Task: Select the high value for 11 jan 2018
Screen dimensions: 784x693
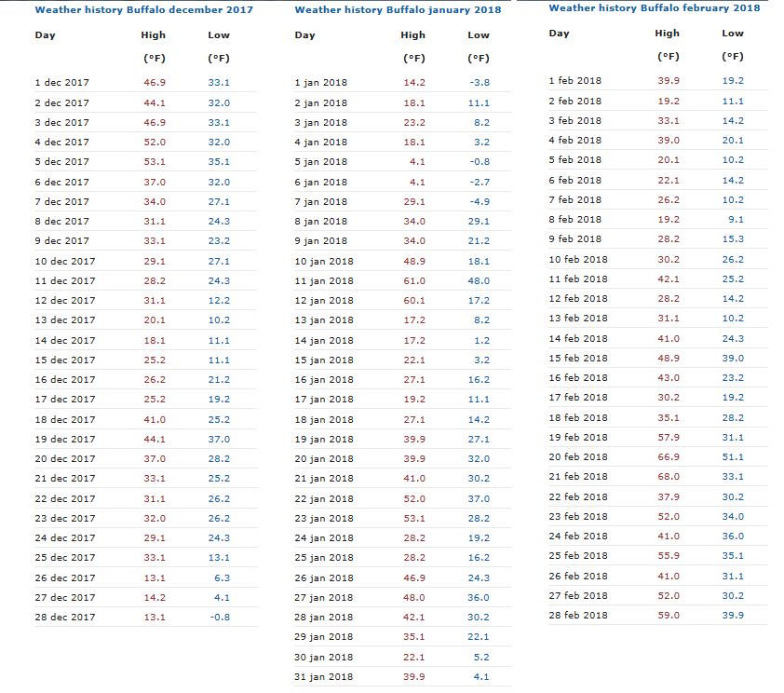Action: click(x=414, y=281)
